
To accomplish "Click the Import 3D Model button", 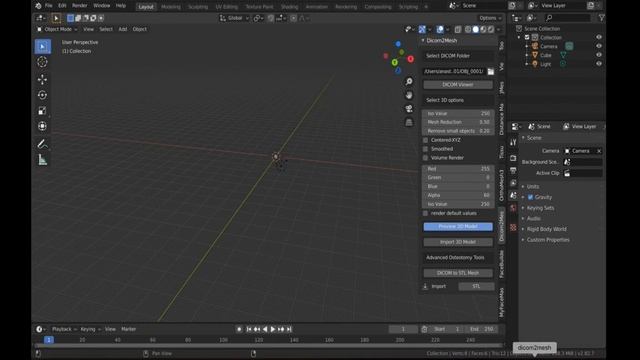I will 458,242.
